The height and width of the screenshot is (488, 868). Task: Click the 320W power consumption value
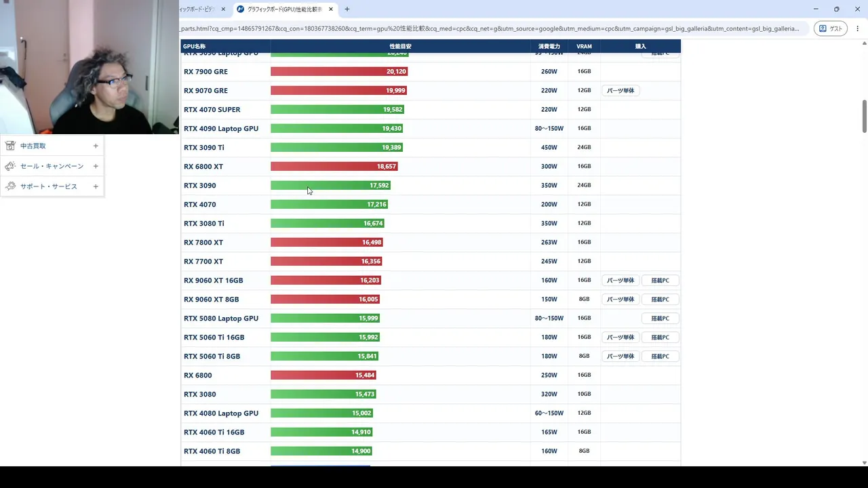click(x=549, y=394)
